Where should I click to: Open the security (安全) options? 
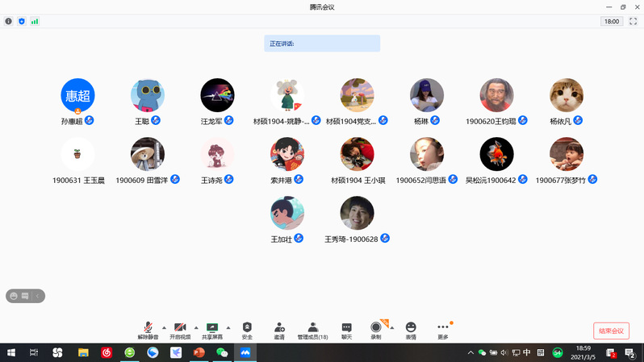[x=247, y=330]
